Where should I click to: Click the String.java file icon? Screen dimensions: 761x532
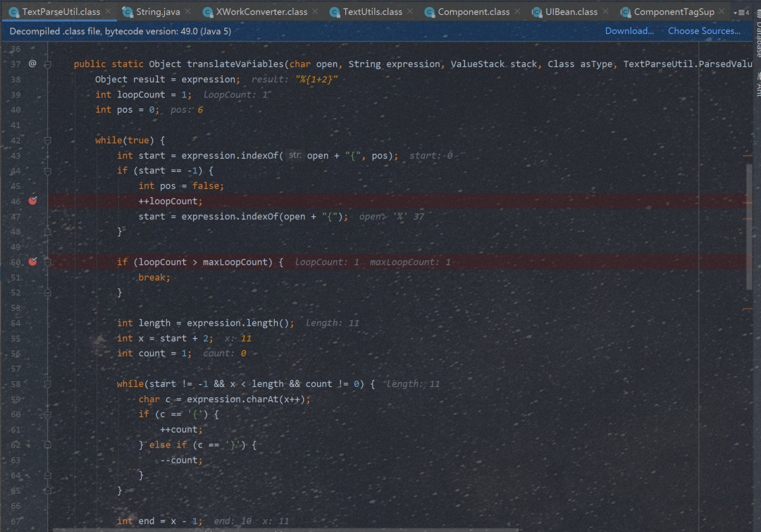[128, 12]
